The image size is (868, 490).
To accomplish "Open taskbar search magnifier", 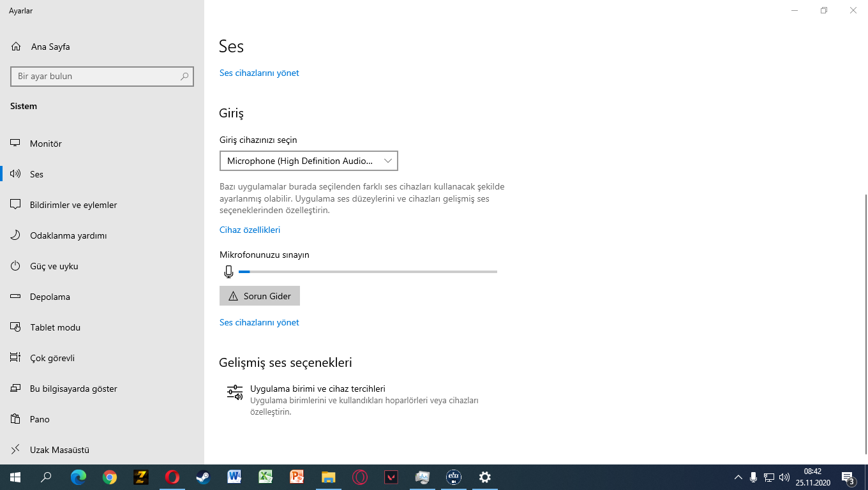I will [46, 477].
